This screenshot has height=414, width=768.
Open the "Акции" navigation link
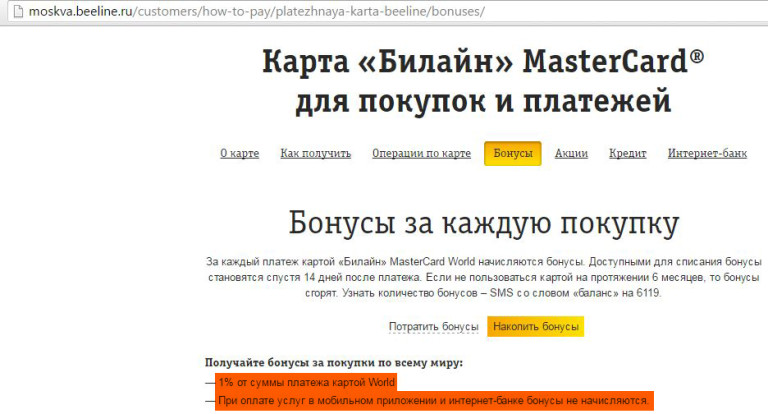[571, 154]
